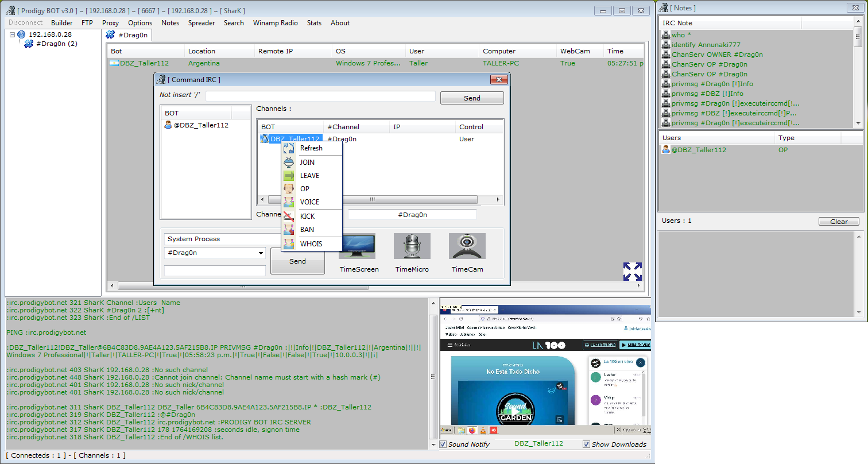868x464 pixels.
Task: Collapse the 192.168.0.28 server tree node
Action: [x=12, y=34]
